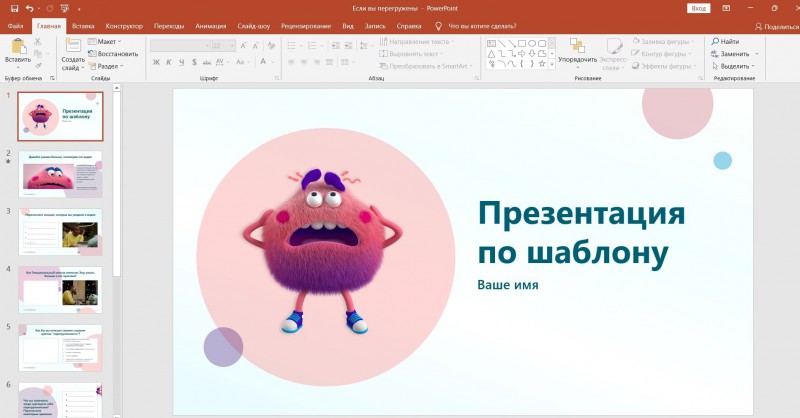Viewport: 800px width, 418px height.
Task: Select the oval shape in shapes gallery
Action: pyautogui.click(x=532, y=43)
